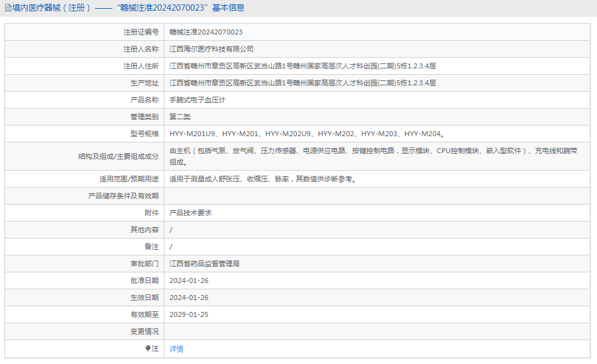Select the value 第二类
The height and width of the screenshot is (364, 597).
[180, 117]
